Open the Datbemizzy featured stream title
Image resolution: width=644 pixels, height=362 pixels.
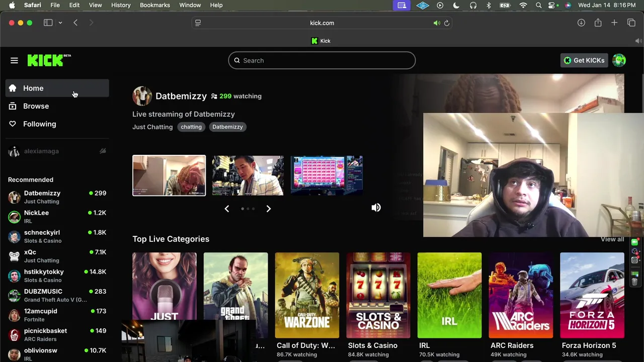click(x=183, y=114)
